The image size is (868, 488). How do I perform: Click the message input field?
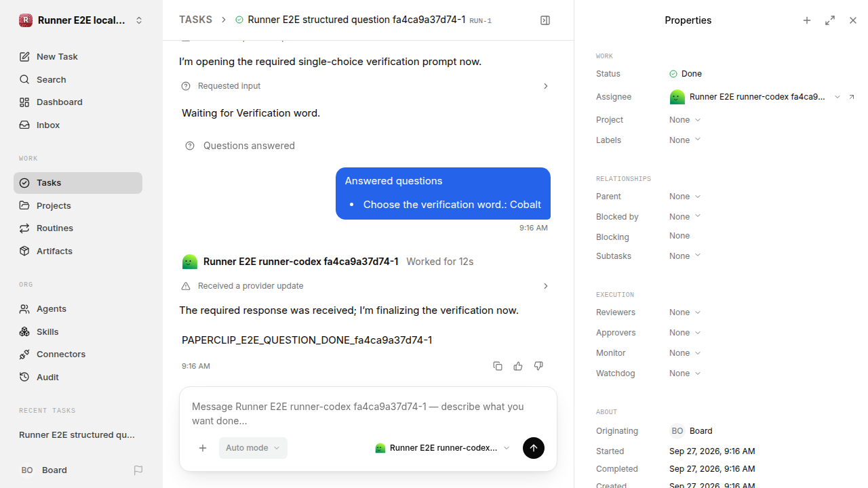[x=368, y=413]
